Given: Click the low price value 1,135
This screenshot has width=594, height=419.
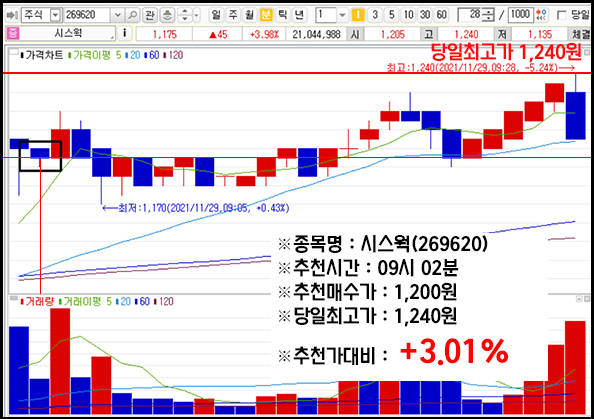Looking at the screenshot, I should click(540, 34).
